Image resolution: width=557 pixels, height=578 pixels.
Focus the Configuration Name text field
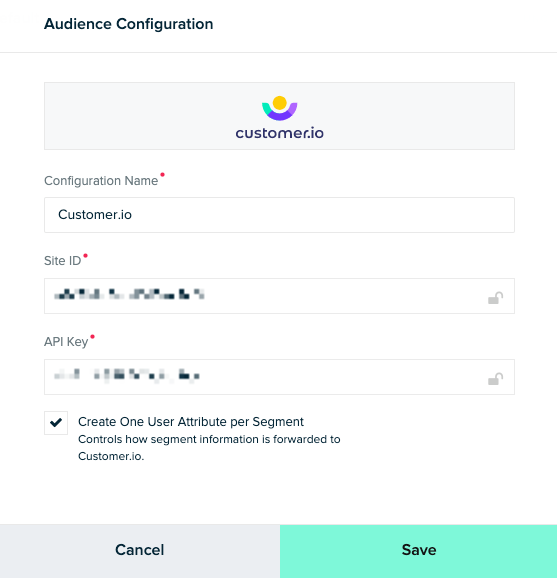click(279, 215)
